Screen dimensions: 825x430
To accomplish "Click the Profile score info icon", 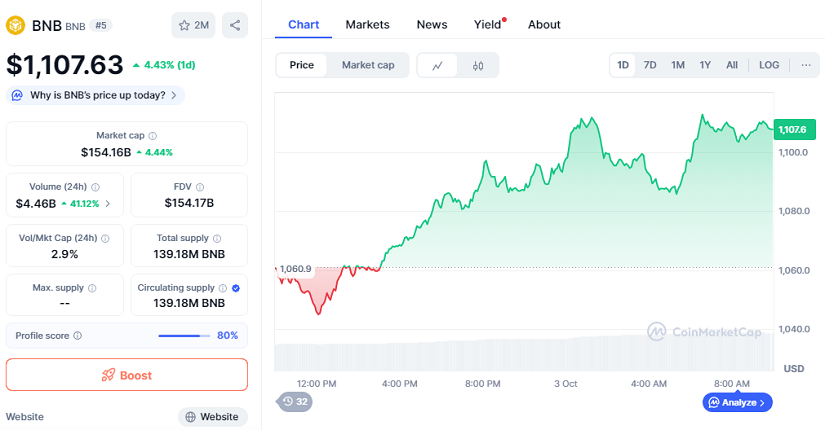I will click(x=78, y=336).
